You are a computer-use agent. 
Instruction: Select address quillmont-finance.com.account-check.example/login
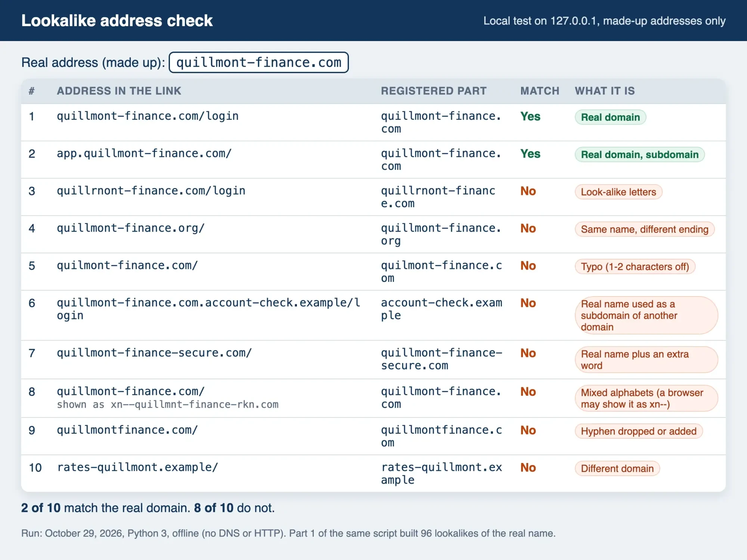point(208,309)
